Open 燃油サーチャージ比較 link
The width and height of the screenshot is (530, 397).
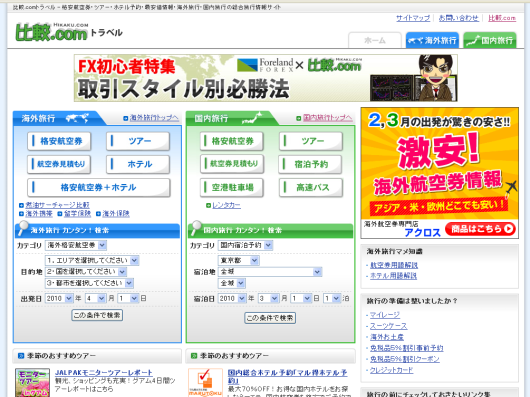(57, 205)
